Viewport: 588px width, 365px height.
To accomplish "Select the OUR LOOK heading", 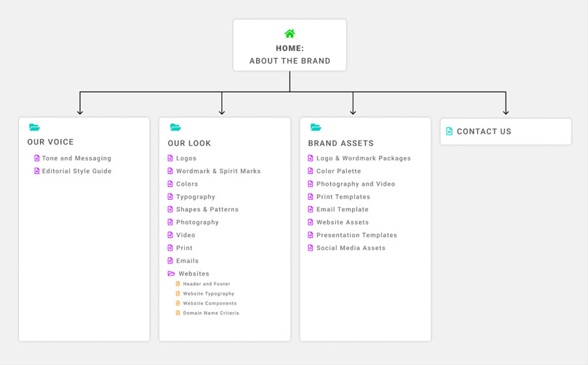I will coord(189,143).
